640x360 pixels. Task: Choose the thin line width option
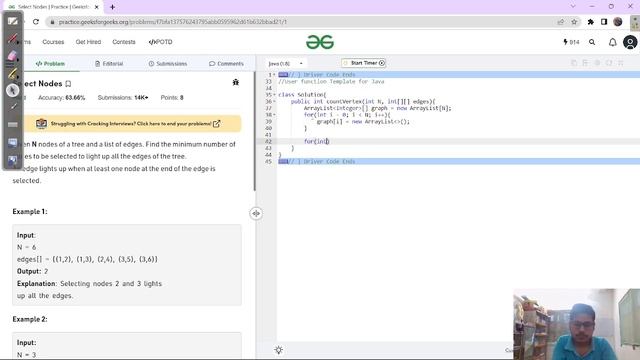(13, 107)
